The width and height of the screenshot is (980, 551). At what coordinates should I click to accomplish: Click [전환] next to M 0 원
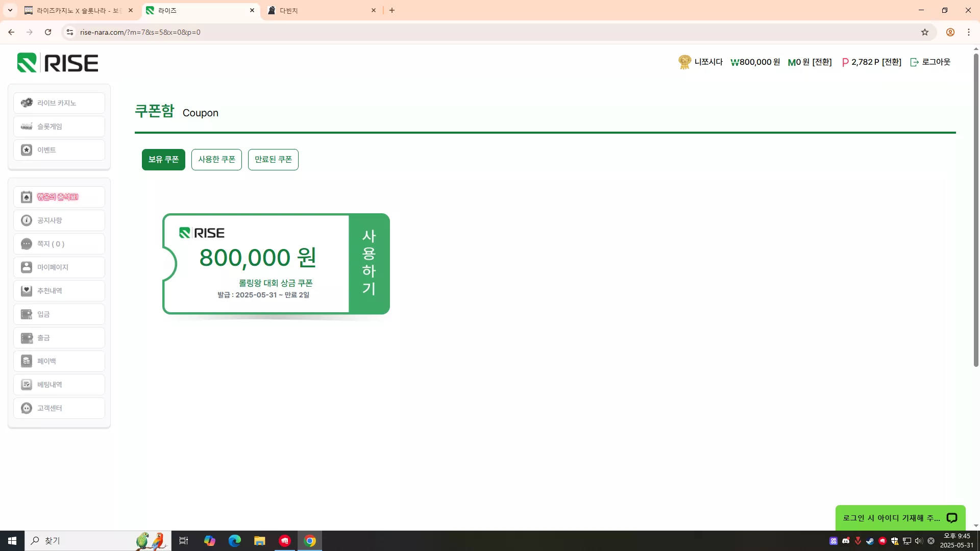[822, 62]
